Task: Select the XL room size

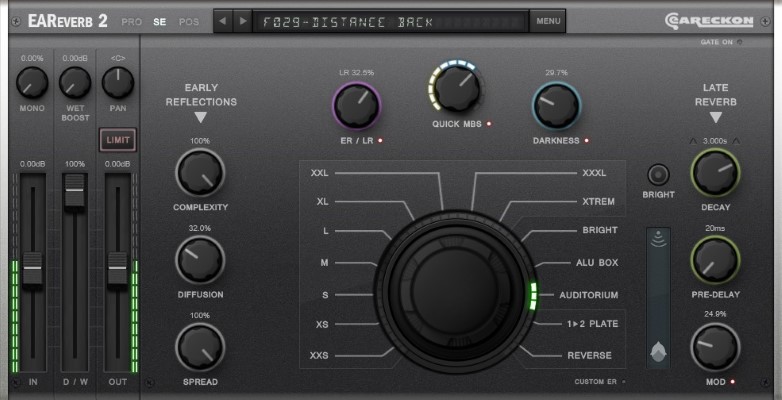Action: (323, 202)
